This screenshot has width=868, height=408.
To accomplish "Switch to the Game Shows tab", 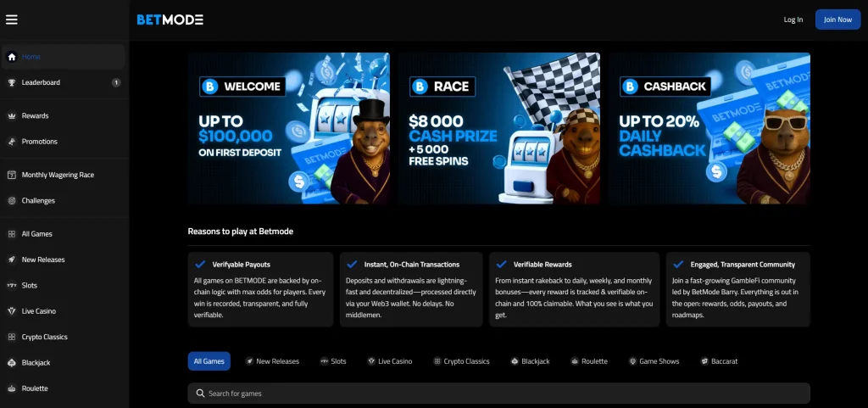I will (x=654, y=361).
